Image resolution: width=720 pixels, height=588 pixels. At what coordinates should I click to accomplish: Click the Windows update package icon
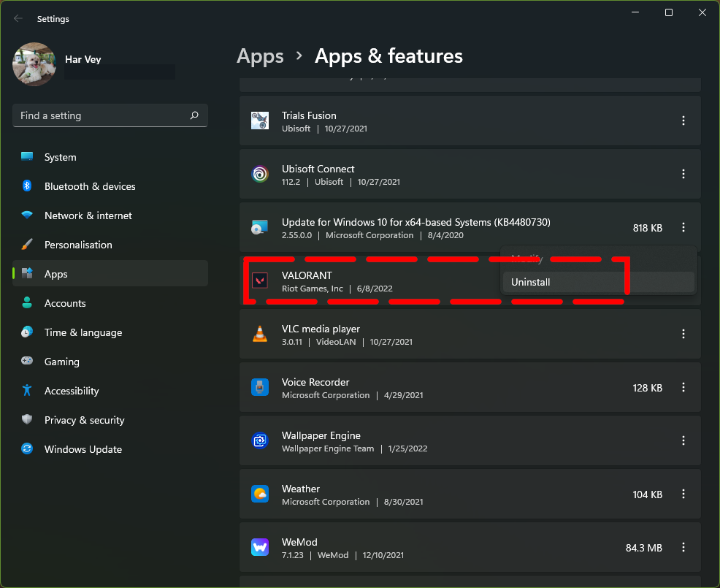(x=260, y=227)
